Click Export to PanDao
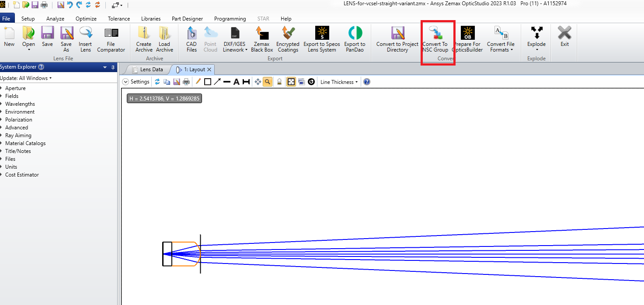This screenshot has width=644, height=305. coord(355,39)
